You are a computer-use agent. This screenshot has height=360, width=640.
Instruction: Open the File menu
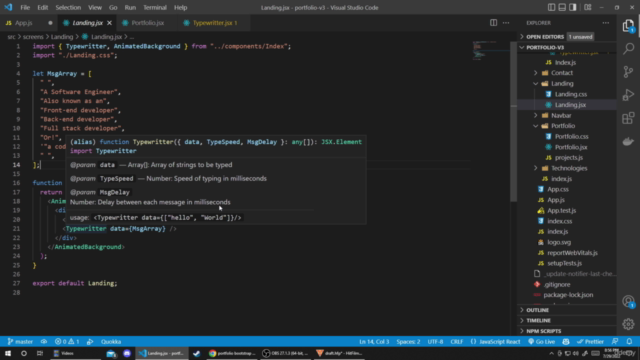click(25, 7)
